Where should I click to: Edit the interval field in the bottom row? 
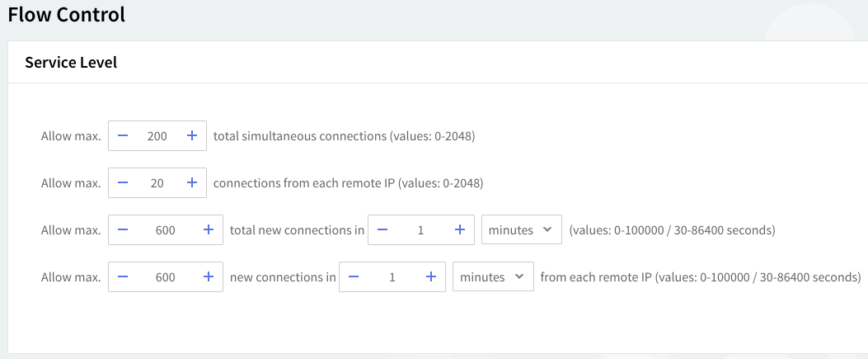click(392, 277)
